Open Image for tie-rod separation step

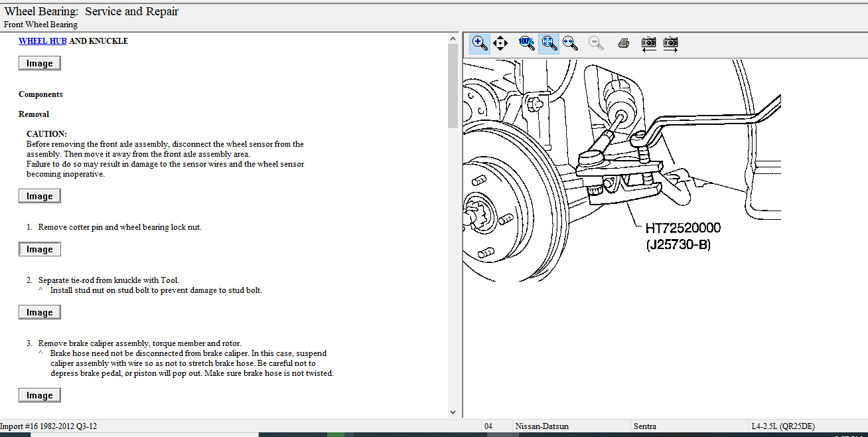point(40,312)
